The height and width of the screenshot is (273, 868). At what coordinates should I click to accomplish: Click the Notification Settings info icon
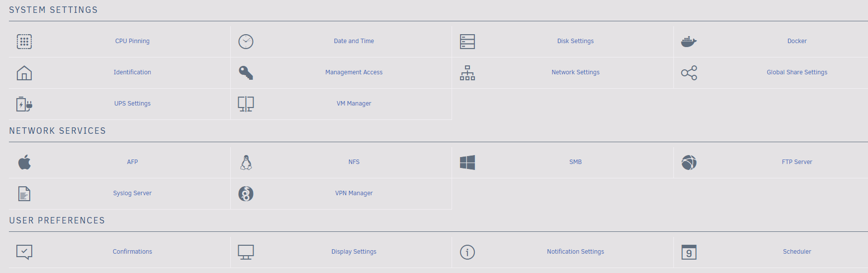[x=467, y=252]
